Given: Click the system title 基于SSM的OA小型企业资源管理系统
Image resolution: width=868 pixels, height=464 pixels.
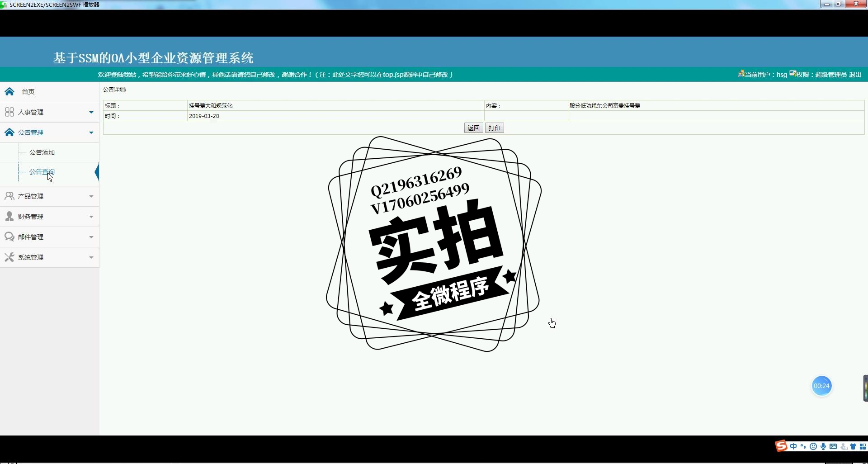Looking at the screenshot, I should 153,58.
